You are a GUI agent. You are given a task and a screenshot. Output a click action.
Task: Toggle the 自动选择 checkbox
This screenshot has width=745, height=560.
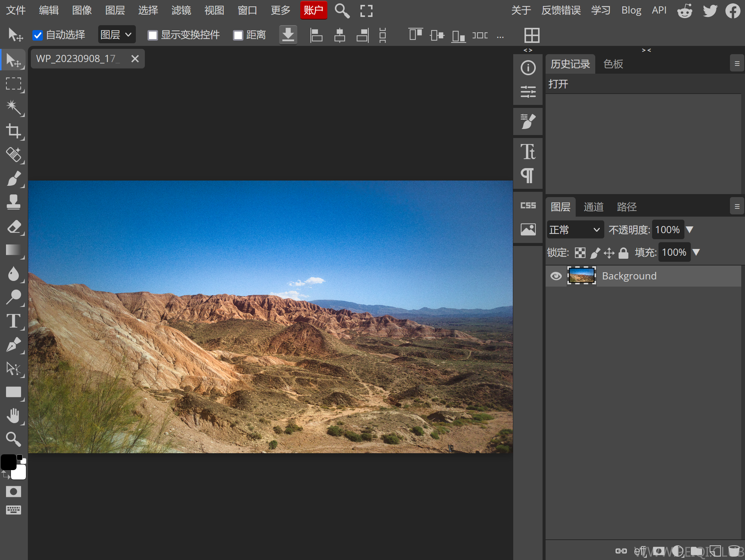point(38,35)
